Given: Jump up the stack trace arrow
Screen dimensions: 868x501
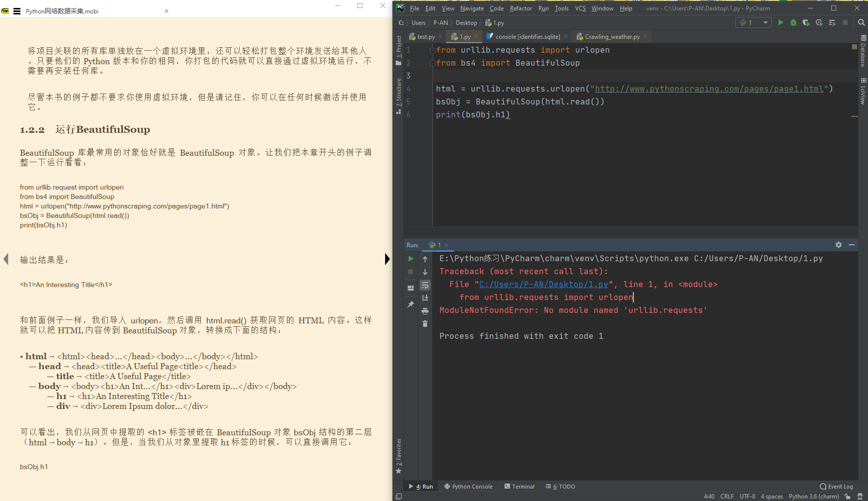Looking at the screenshot, I should pyautogui.click(x=425, y=259).
